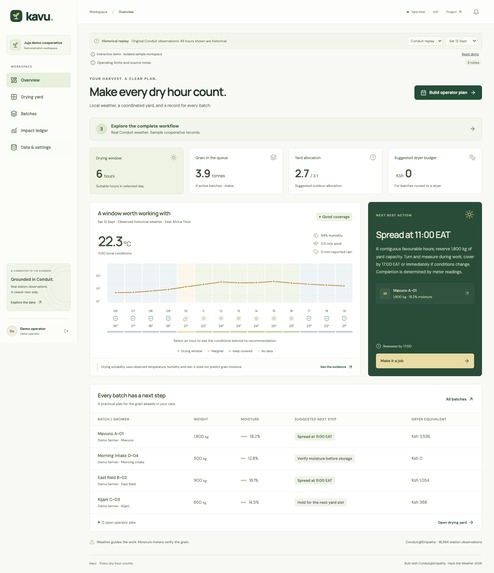Select the 14 hour sun icon
Image resolution: width=494 pixels, height=573 pixels.
pos(256,319)
